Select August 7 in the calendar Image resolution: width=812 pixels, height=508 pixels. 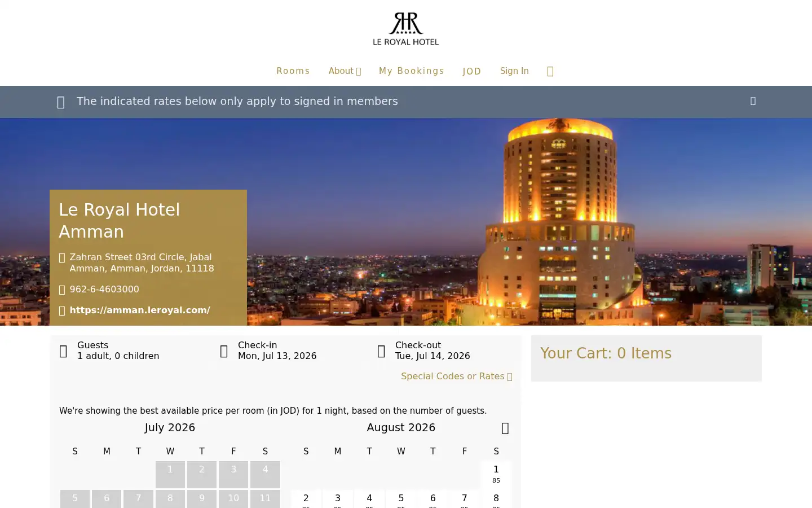click(465, 499)
